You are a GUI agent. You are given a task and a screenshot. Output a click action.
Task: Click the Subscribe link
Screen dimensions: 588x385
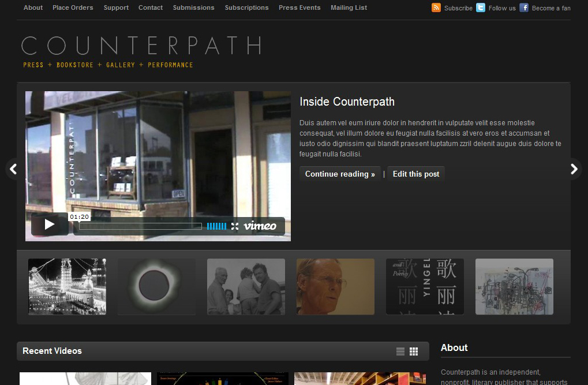tap(458, 8)
